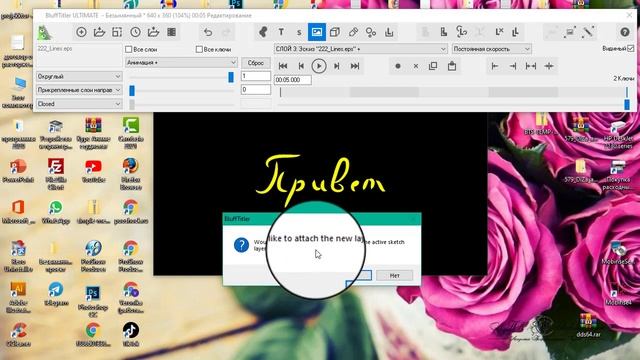Go to the previous key
Image resolution: width=640 pixels, height=360 pixels.
coord(301,66)
